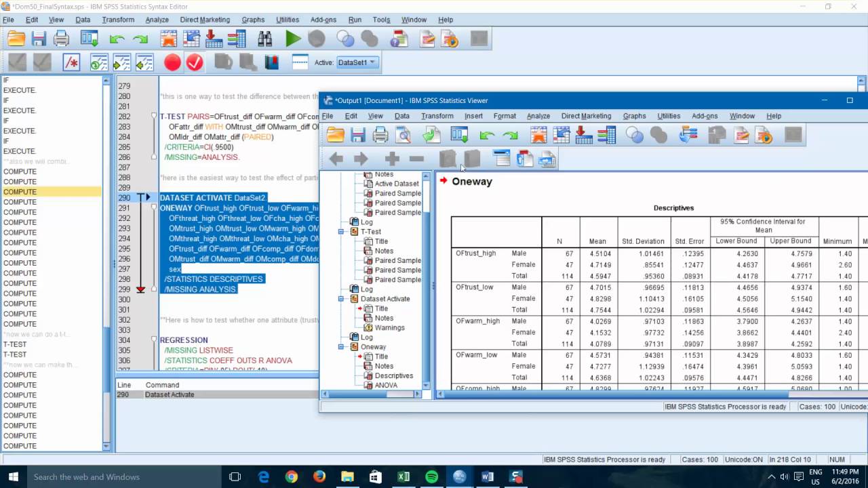This screenshot has height=488, width=868.
Task: Click the split editor pane icon
Action: (300, 62)
